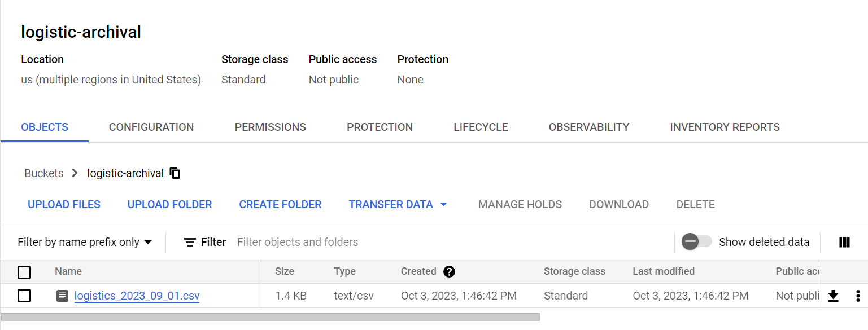Enable Show deleted data
This screenshot has width=868, height=330.
tap(696, 241)
